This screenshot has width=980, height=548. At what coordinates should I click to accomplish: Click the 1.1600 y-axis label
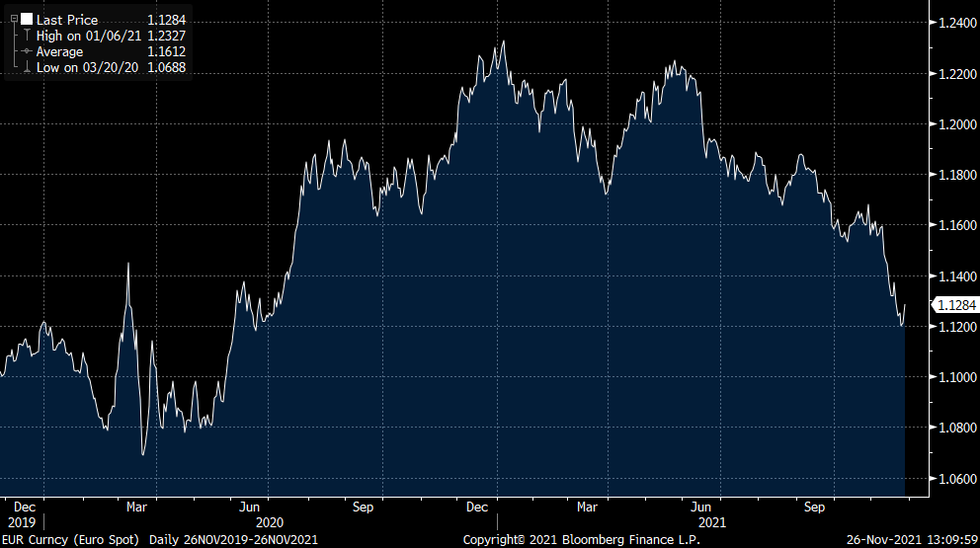pyautogui.click(x=954, y=226)
